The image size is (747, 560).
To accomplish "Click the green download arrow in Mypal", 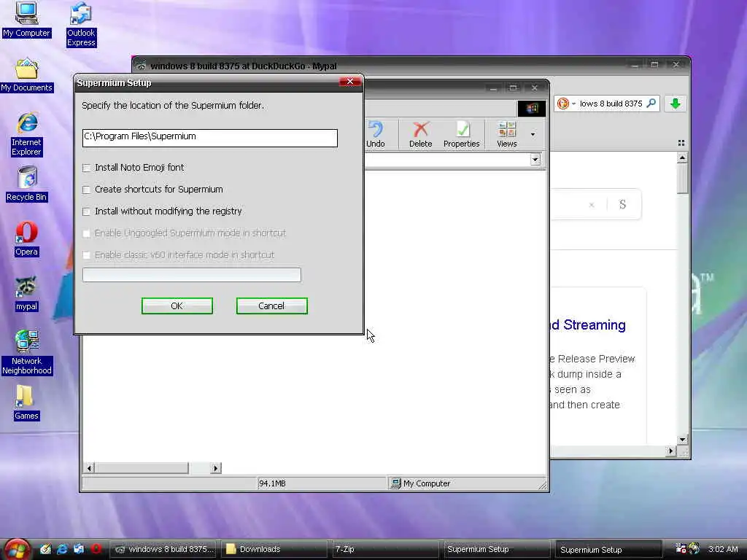I will point(675,104).
